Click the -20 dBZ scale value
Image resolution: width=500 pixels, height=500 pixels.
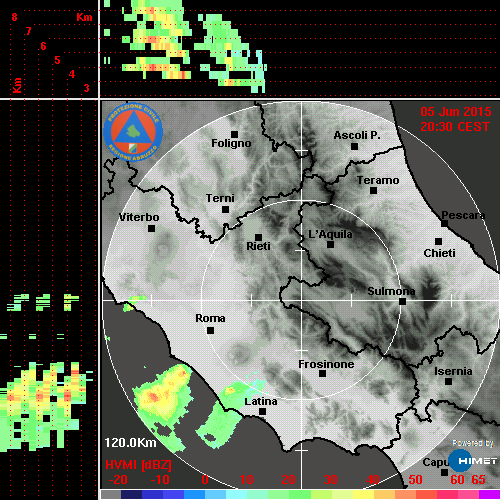click(x=118, y=480)
